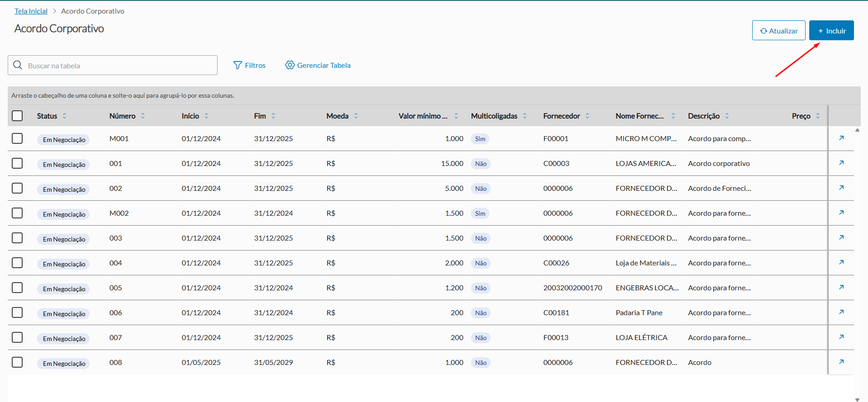Viewport: 868px width, 402px height.
Task: Check the box for agreement 001
Action: pyautogui.click(x=17, y=163)
